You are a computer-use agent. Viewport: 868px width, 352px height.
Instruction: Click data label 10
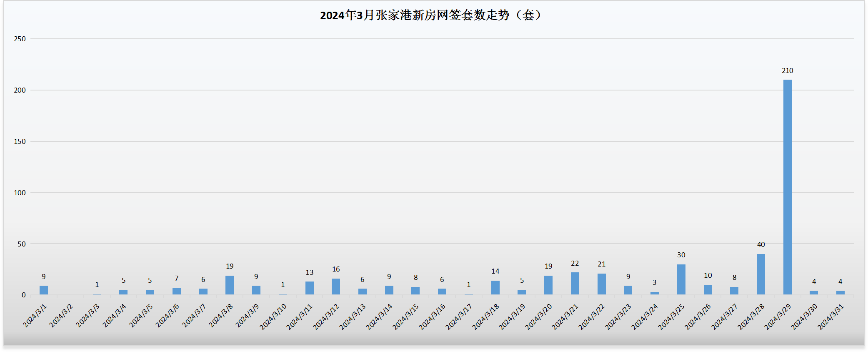708,275
